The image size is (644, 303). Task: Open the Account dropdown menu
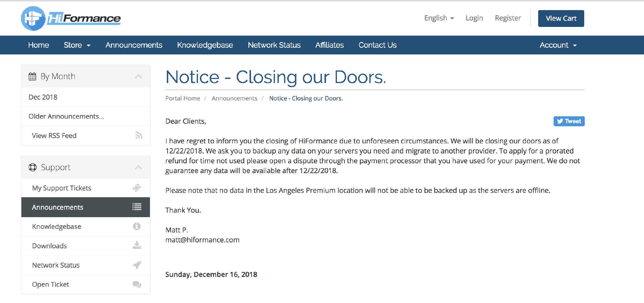pyautogui.click(x=556, y=45)
